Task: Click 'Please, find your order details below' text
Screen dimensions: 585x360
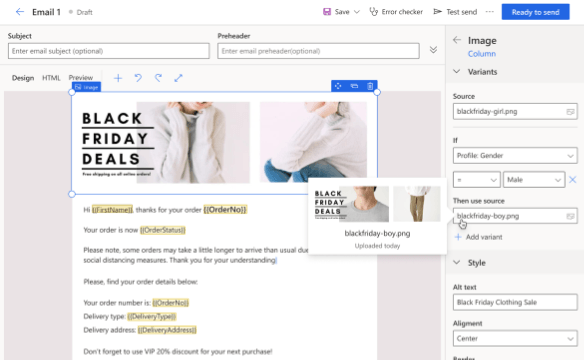Action: (x=140, y=282)
